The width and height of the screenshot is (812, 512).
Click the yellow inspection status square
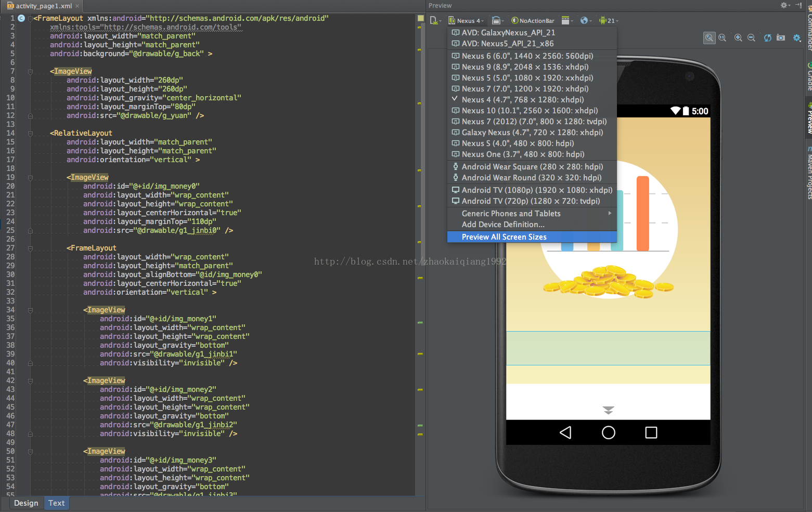pyautogui.click(x=420, y=18)
